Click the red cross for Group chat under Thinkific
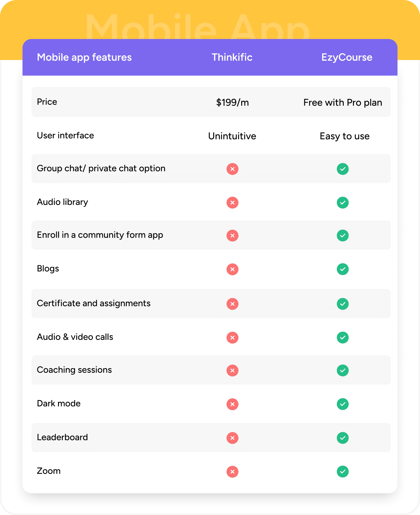The height and width of the screenshot is (515, 420). [232, 169]
